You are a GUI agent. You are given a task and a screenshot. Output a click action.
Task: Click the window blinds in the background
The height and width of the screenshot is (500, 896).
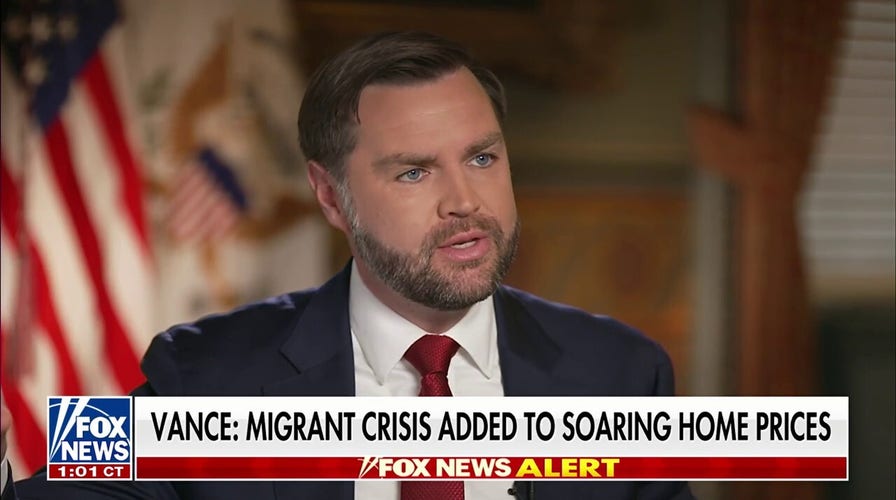pyautogui.click(x=849, y=143)
